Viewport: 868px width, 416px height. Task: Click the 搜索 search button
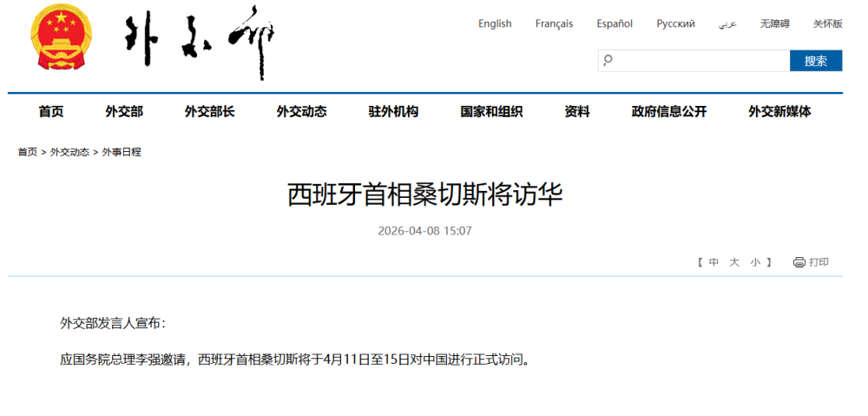[816, 61]
